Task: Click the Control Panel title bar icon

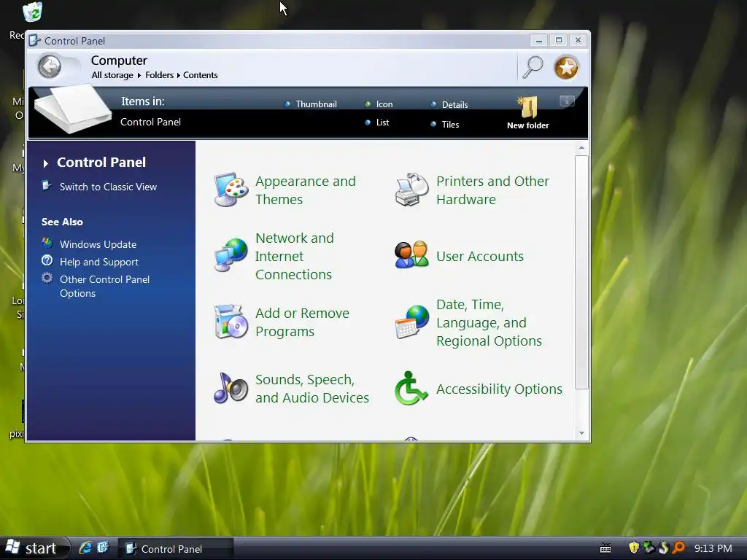Action: tap(35, 41)
